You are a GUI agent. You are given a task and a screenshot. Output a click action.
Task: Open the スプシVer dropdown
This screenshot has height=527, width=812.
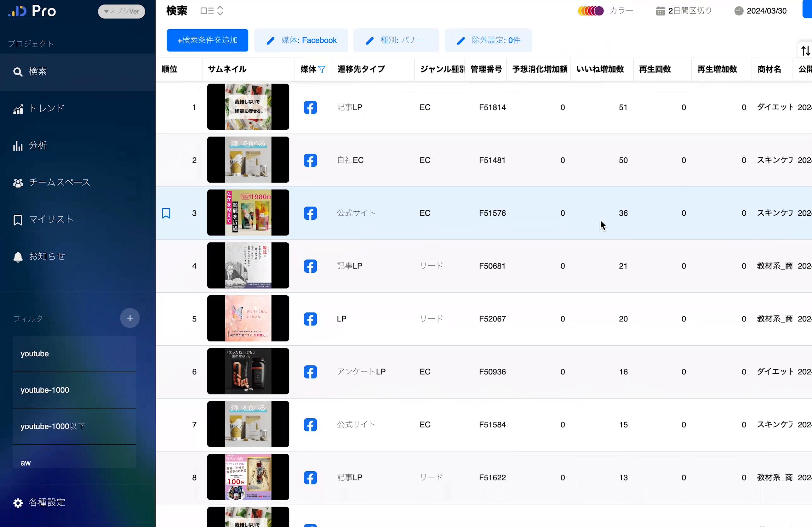[122, 11]
